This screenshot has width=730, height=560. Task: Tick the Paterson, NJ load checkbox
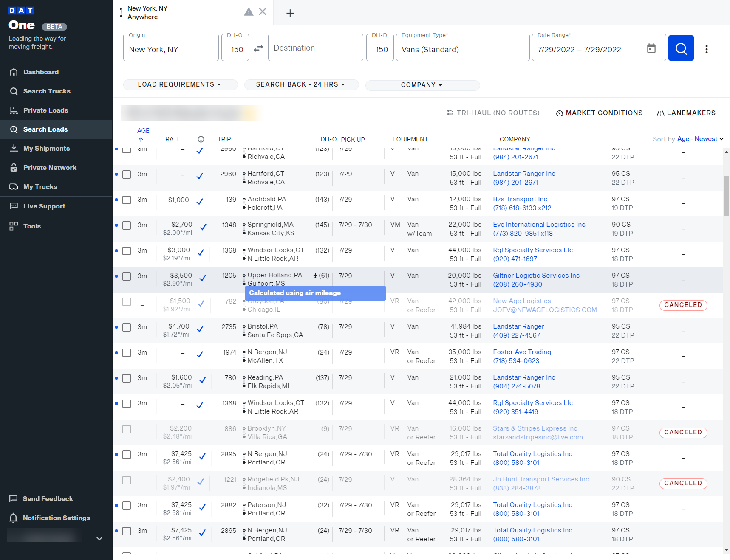point(127,506)
